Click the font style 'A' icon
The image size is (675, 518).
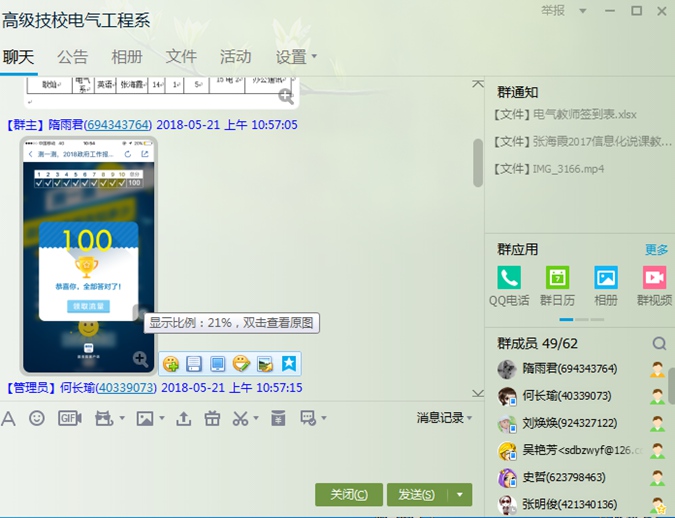(x=9, y=418)
